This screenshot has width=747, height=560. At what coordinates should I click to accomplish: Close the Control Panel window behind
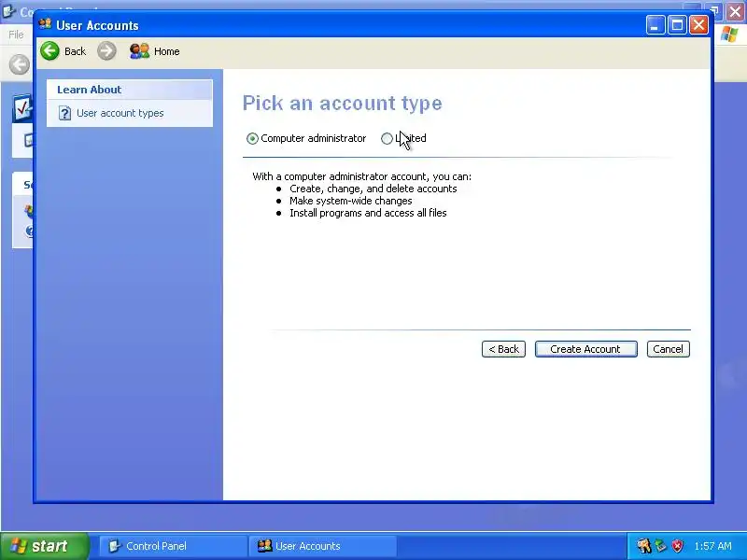click(736, 11)
